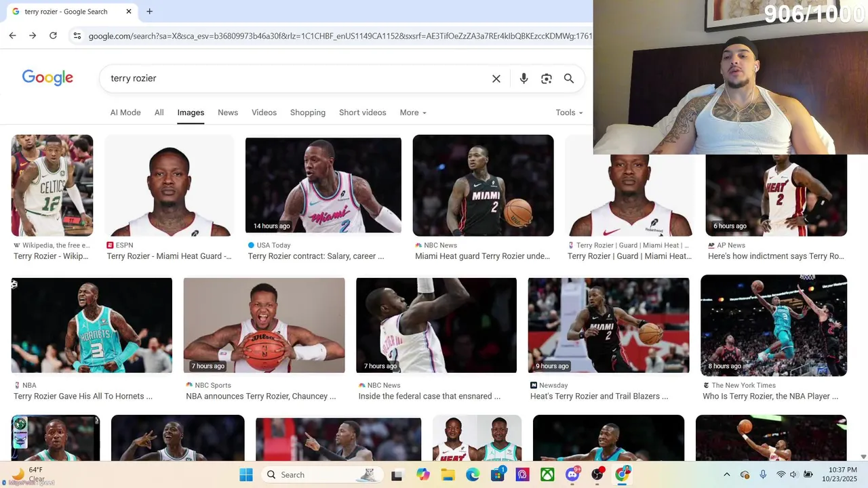Switch to the All results tab
This screenshot has width=868, height=488.
tap(159, 113)
